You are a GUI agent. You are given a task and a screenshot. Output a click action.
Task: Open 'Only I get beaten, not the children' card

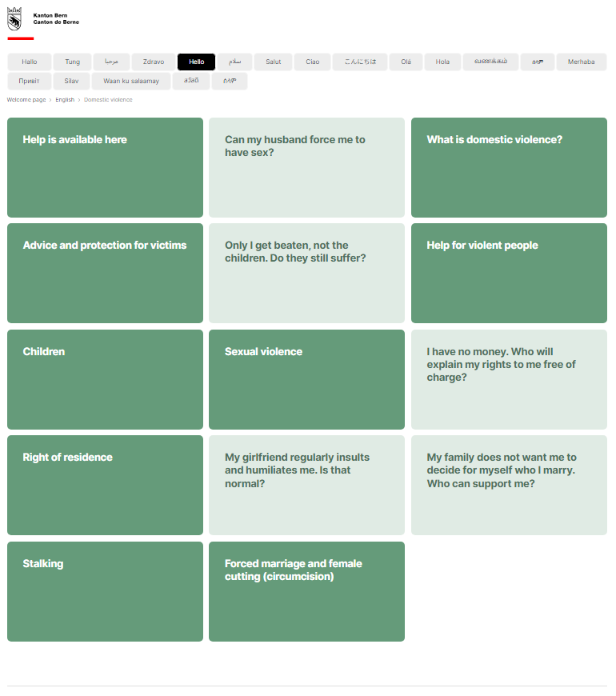(x=306, y=273)
